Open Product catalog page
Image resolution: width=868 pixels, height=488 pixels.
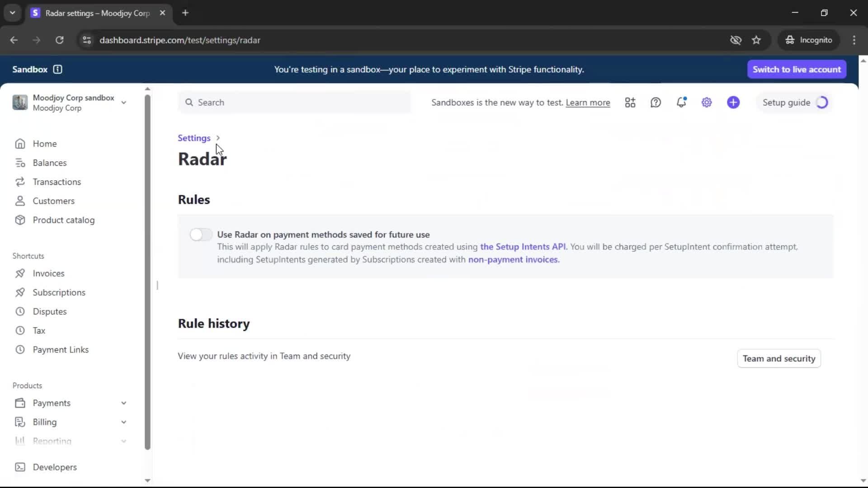point(63,220)
